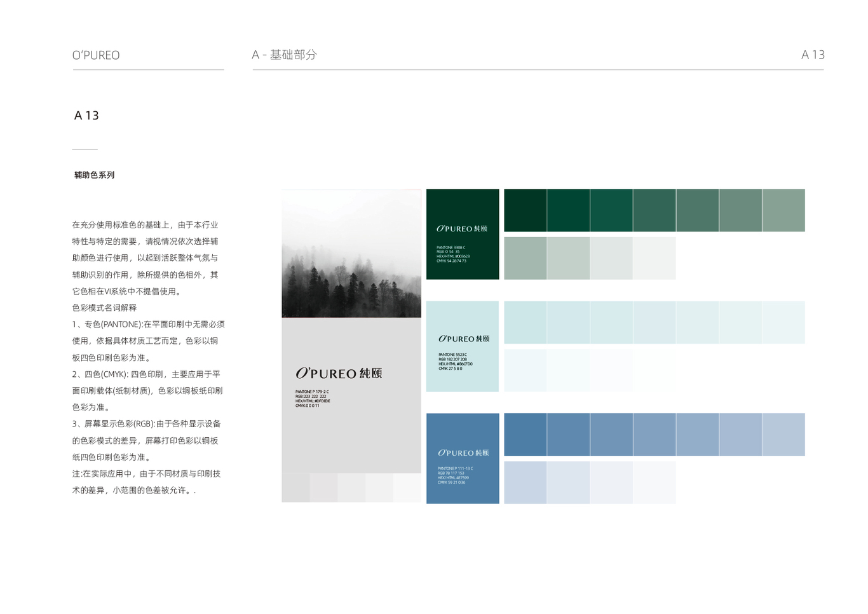This screenshot has height=614, width=868.
Task: Choose the near-white swatch ending the pale green row
Action: point(654,258)
